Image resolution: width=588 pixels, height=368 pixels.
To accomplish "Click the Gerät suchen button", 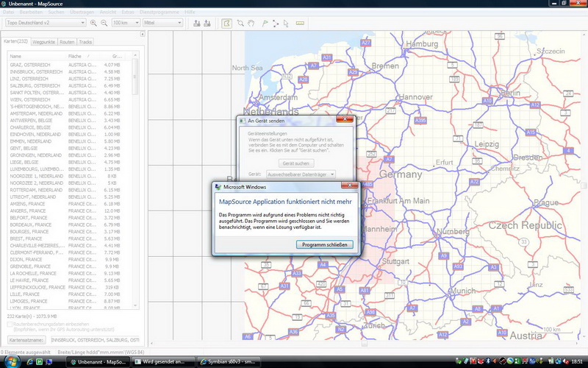I will pos(296,163).
